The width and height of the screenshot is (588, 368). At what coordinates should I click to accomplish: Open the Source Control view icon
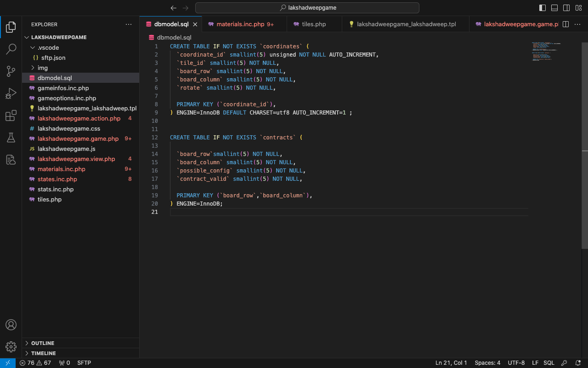coord(11,71)
